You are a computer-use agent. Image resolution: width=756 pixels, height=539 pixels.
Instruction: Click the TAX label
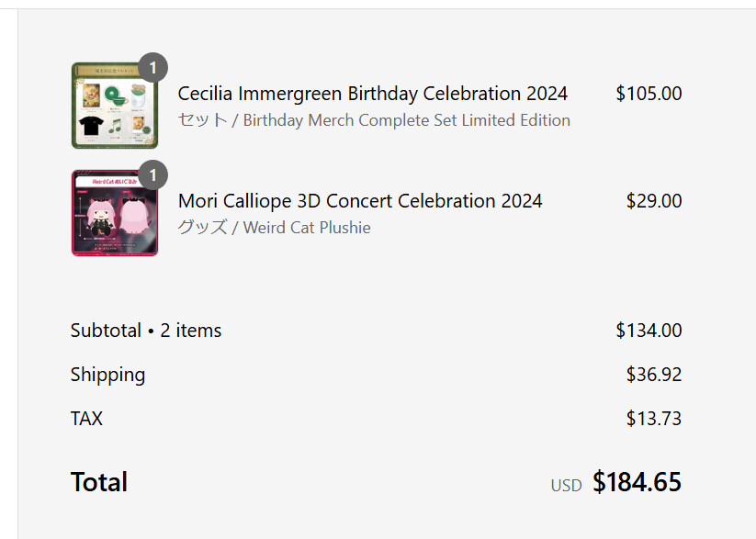[x=86, y=419]
